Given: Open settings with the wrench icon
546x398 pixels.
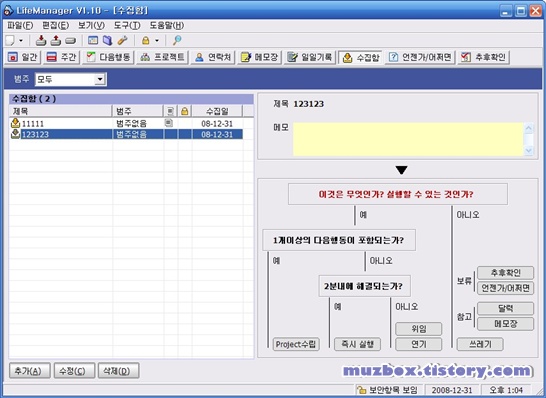Looking at the screenshot, I should pyautogui.click(x=122, y=40).
